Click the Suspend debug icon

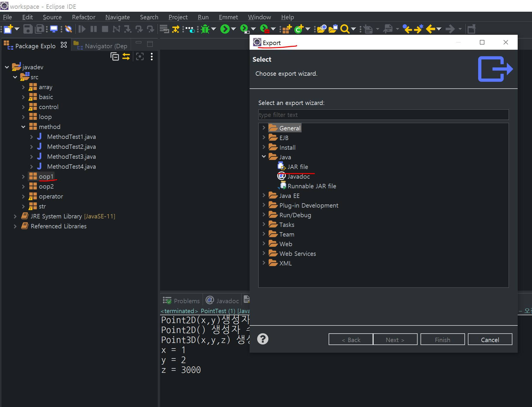click(x=94, y=29)
